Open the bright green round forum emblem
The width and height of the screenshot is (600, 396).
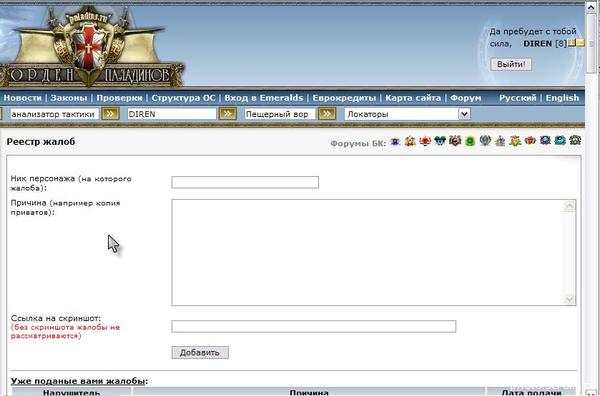(470, 141)
